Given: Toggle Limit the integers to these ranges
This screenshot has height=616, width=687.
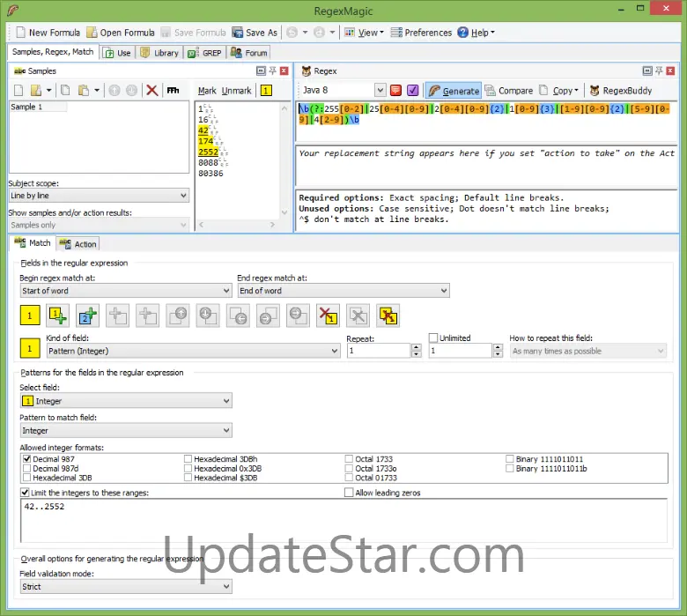Looking at the screenshot, I should [x=25, y=493].
